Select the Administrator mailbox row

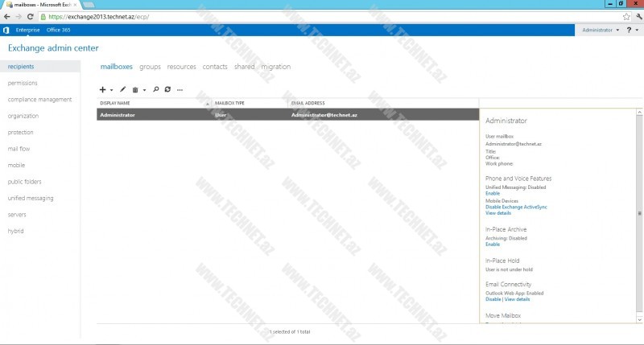click(x=288, y=115)
